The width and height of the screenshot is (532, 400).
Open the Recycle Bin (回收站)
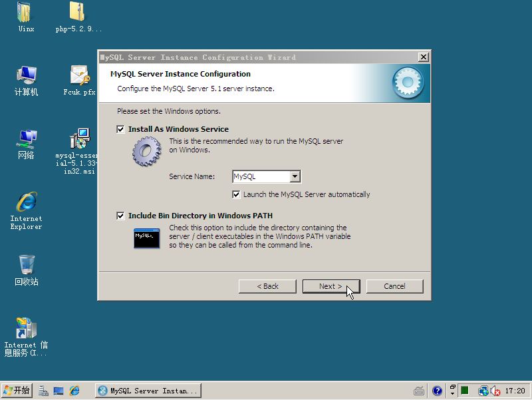pyautogui.click(x=26, y=265)
